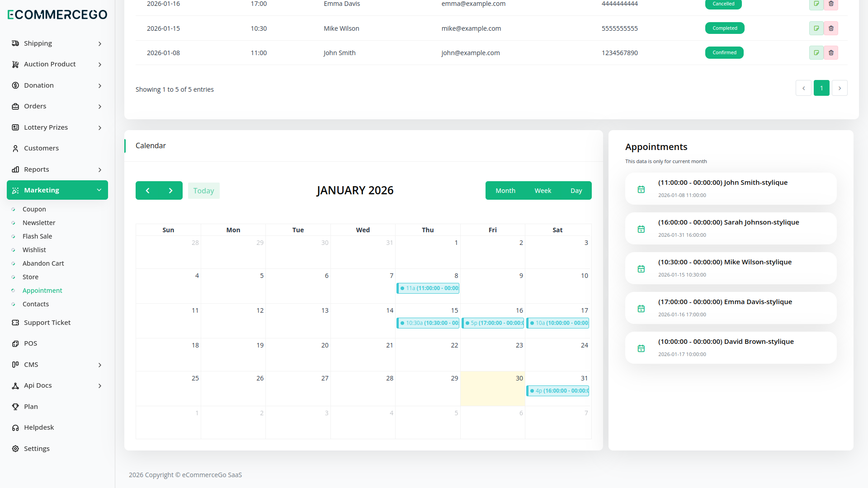Click pagination page 1 button
This screenshot has width=868, height=488.
821,88
